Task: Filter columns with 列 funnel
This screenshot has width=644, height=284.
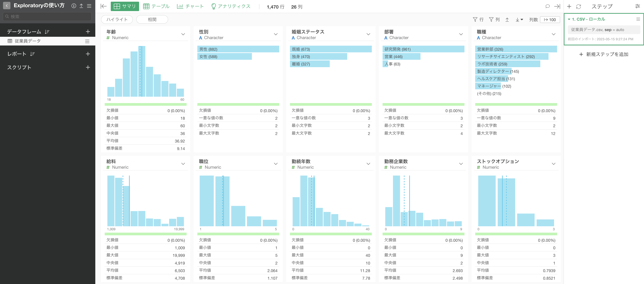Action: point(494,20)
